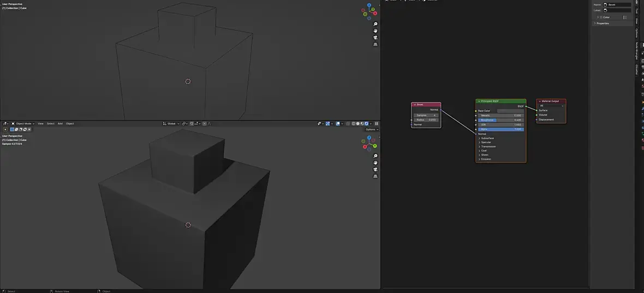Click the IOR value field

500,124
